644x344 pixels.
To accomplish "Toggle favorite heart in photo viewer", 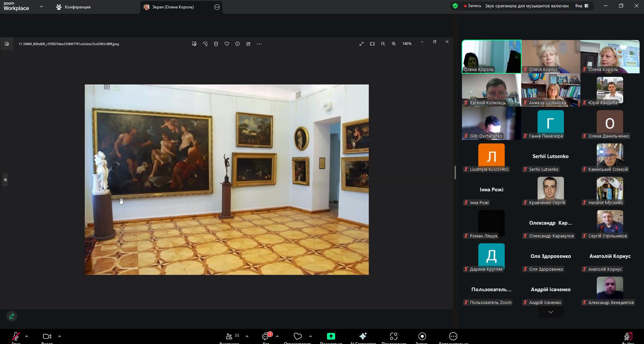I will (x=227, y=44).
